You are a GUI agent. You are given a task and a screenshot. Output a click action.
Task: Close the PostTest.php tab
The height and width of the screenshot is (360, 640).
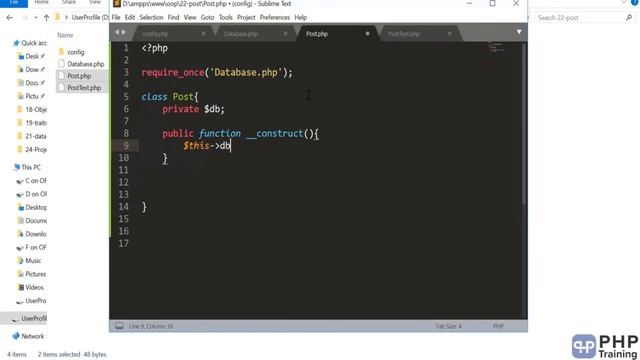click(449, 33)
